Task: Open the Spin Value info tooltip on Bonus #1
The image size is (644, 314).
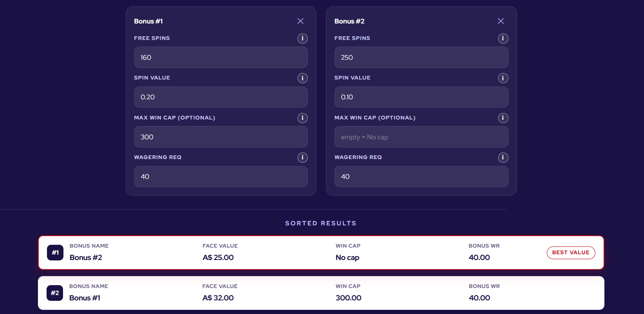Action: (302, 78)
